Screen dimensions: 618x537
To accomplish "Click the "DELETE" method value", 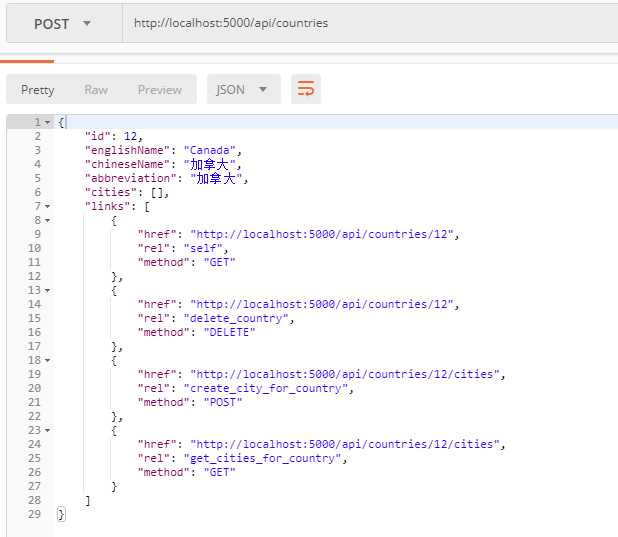I will (229, 332).
